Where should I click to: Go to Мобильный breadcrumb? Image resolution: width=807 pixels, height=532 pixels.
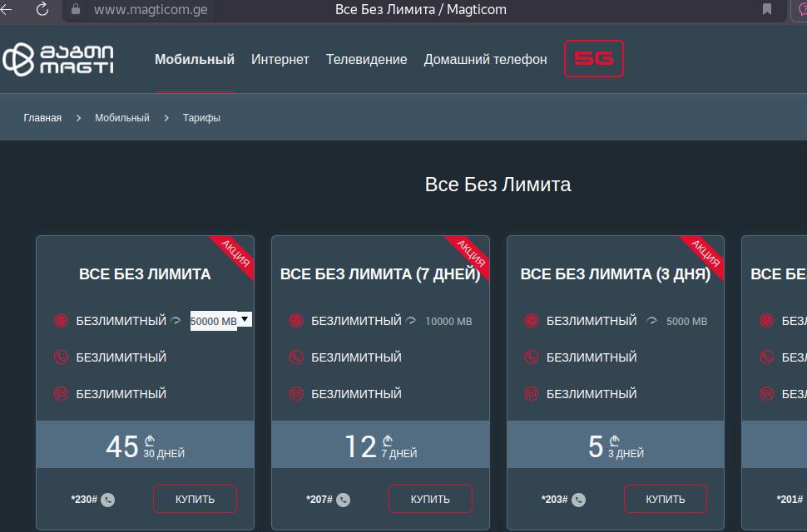click(122, 118)
